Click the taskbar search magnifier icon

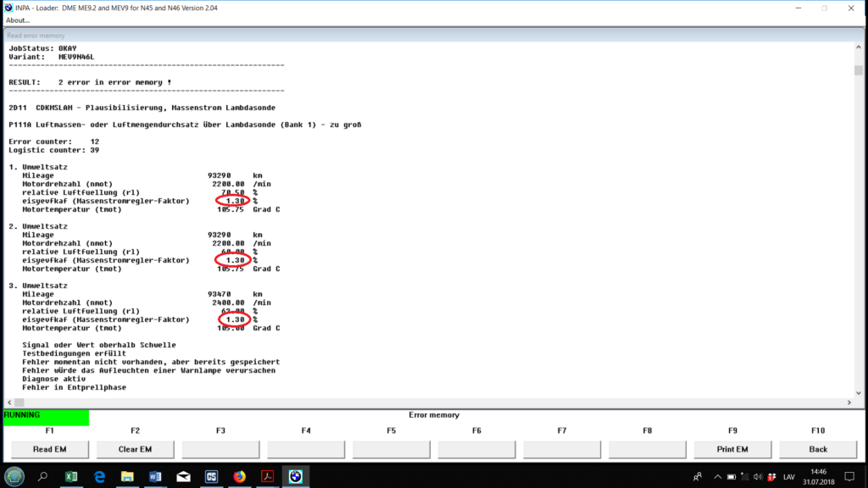coord(43,477)
